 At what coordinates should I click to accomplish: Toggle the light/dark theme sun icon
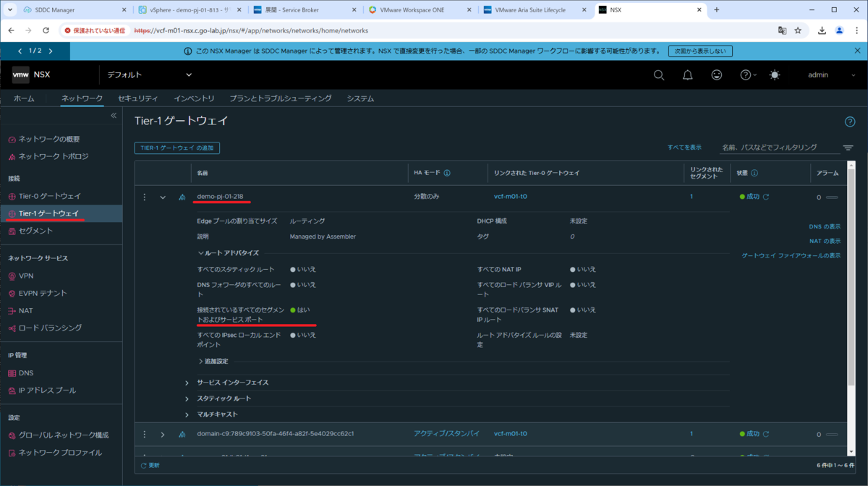(775, 74)
